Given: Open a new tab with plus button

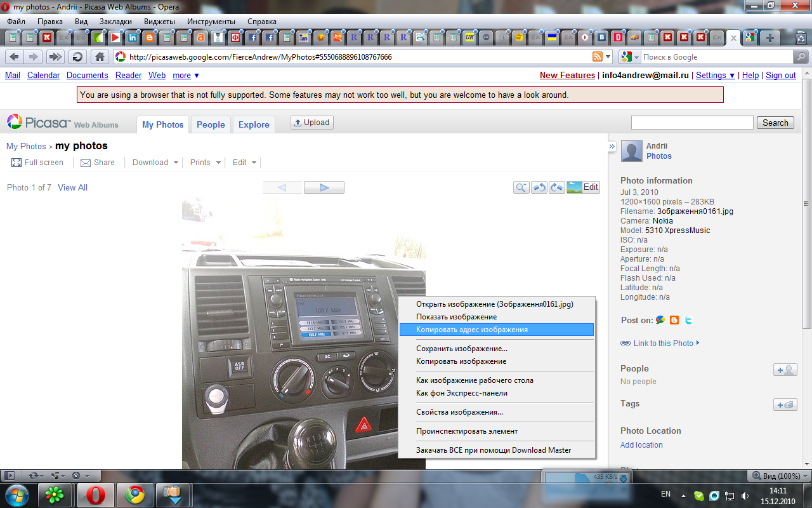Looking at the screenshot, I should 770,37.
